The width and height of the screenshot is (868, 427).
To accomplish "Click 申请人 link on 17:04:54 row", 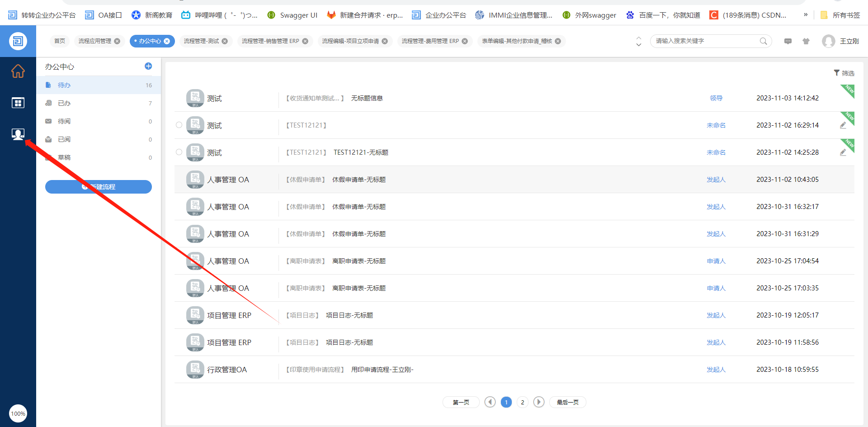I will coord(716,261).
